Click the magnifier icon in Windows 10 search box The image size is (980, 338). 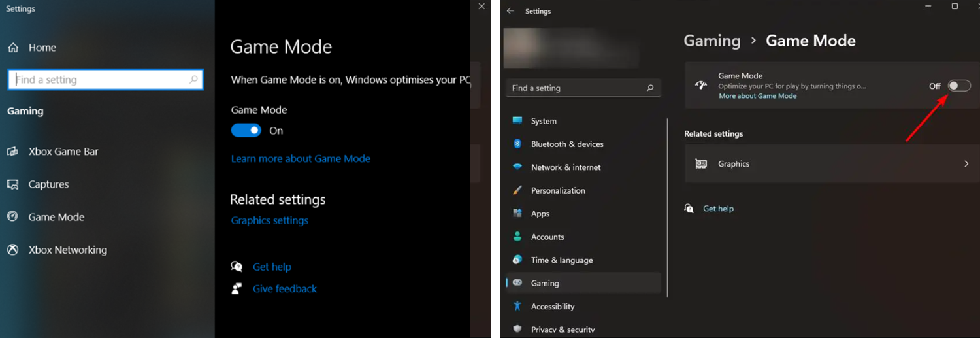[x=193, y=80]
